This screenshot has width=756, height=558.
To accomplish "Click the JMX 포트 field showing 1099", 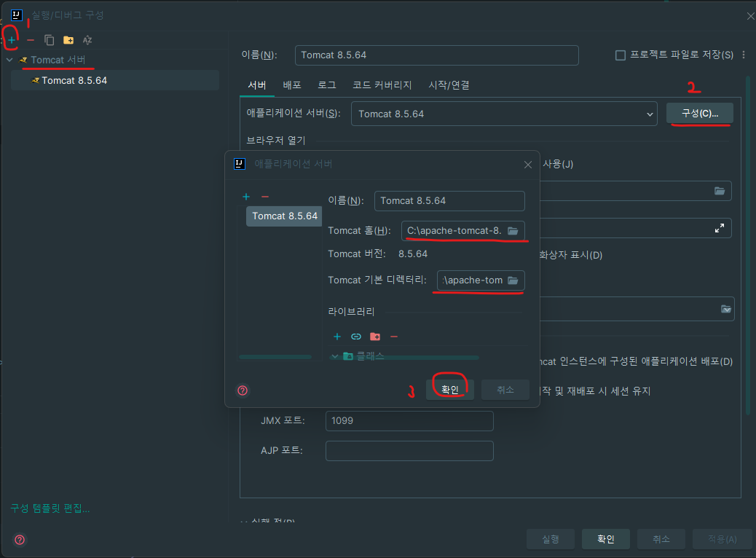I will (409, 421).
